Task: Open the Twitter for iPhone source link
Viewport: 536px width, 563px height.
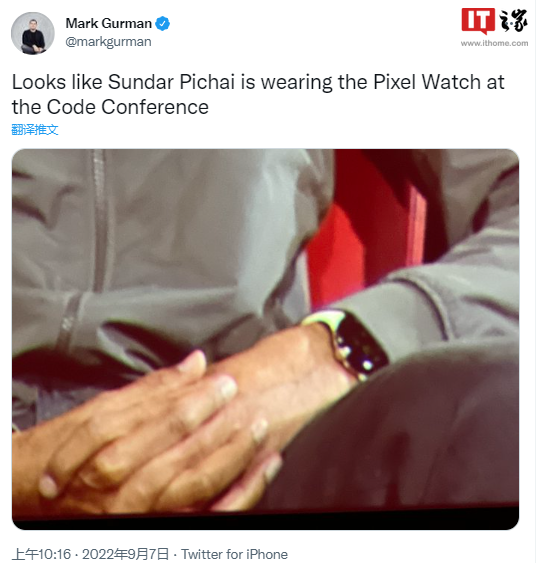Action: 234,554
